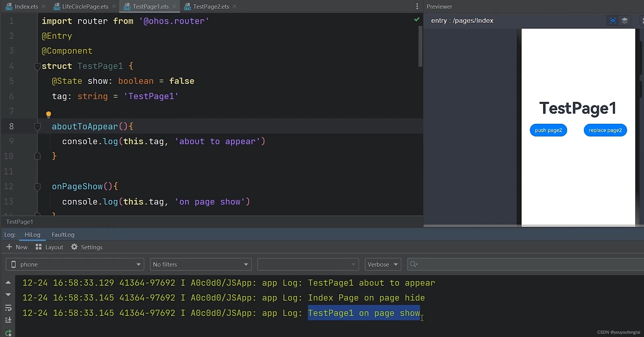Open the empty process dropdown
This screenshot has height=337, width=644.
[308, 264]
